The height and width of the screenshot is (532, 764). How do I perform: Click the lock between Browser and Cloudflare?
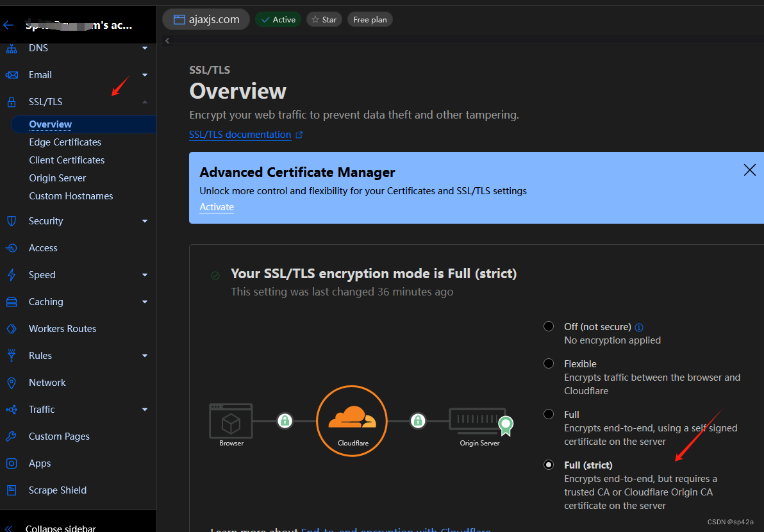coord(285,420)
